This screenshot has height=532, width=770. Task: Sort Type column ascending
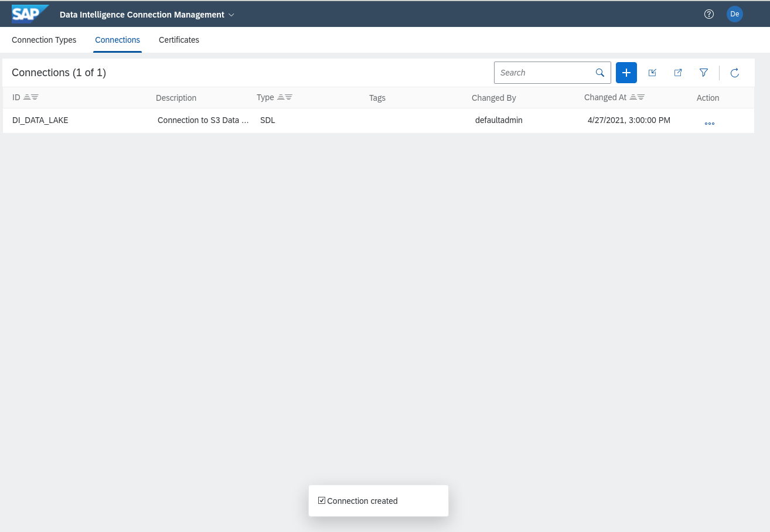click(x=281, y=97)
